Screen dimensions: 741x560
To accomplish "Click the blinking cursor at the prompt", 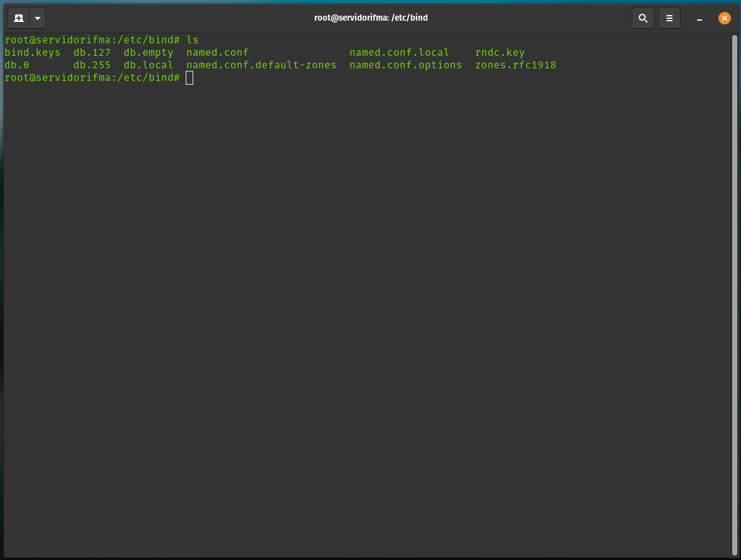I will [x=189, y=77].
